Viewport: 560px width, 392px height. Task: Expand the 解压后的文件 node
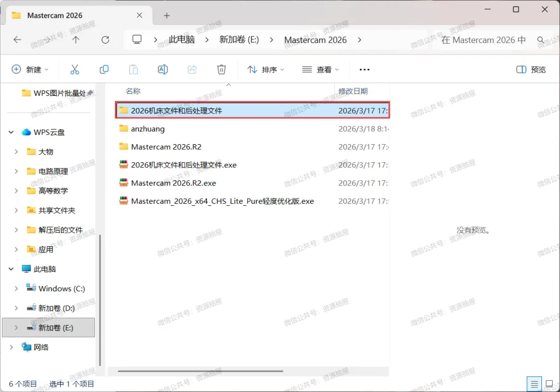[x=16, y=230]
